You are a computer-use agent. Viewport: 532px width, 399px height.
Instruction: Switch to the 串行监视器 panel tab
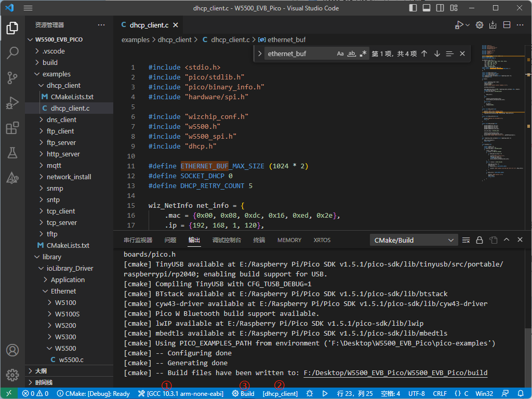(138, 240)
